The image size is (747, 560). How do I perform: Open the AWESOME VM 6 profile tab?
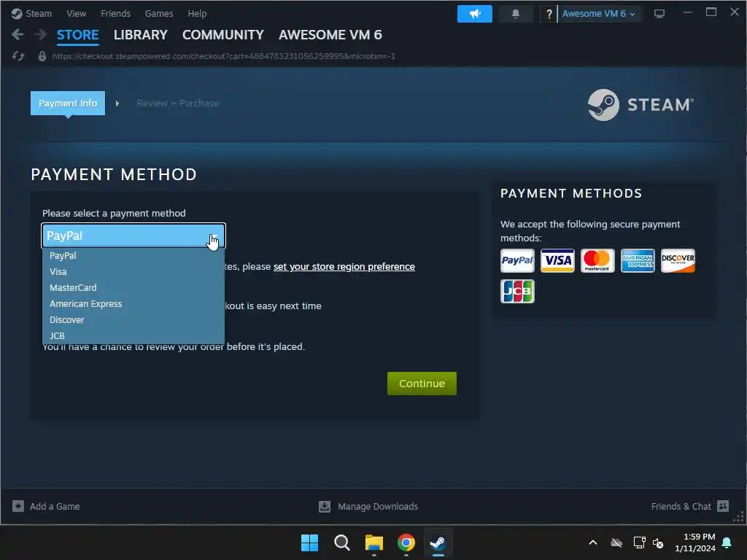[x=330, y=35]
